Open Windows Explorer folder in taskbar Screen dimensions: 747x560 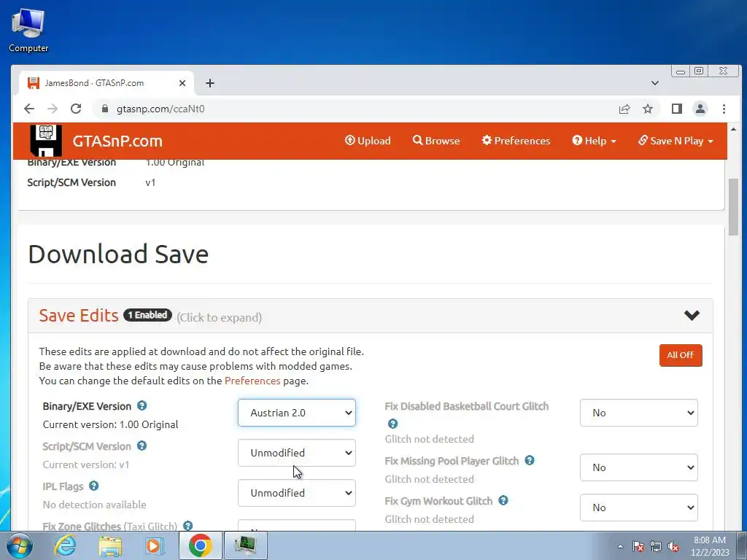[110, 545]
